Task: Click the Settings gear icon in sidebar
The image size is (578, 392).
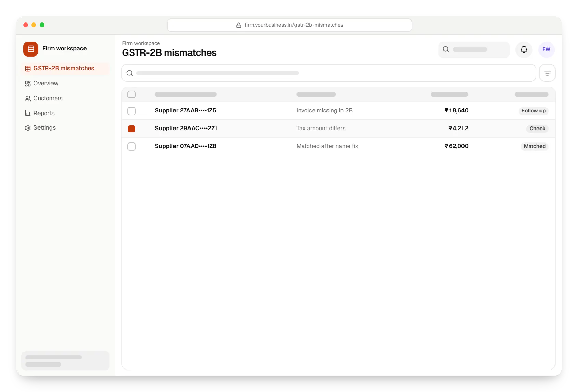Action: [x=28, y=128]
